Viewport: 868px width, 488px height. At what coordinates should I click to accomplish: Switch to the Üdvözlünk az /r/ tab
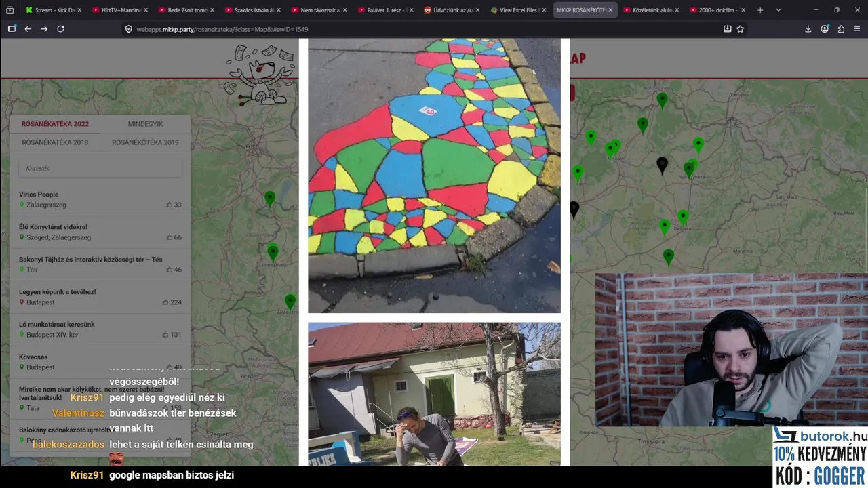click(x=451, y=10)
